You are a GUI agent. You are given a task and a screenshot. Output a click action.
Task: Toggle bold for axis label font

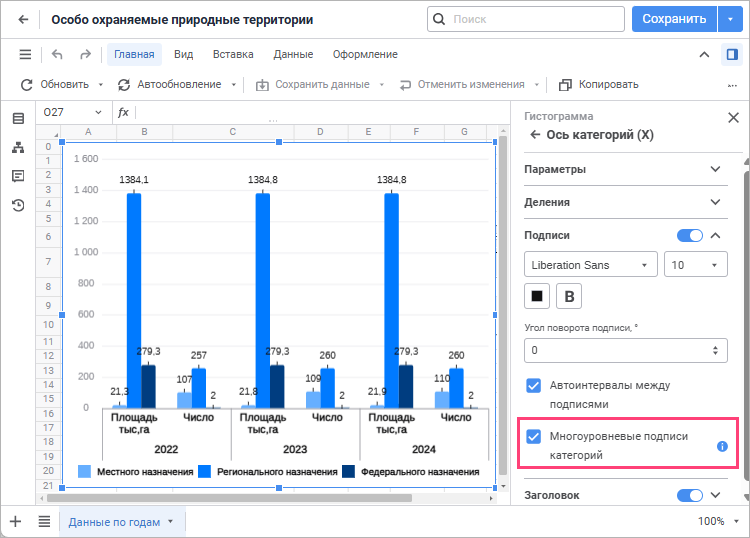(570, 296)
